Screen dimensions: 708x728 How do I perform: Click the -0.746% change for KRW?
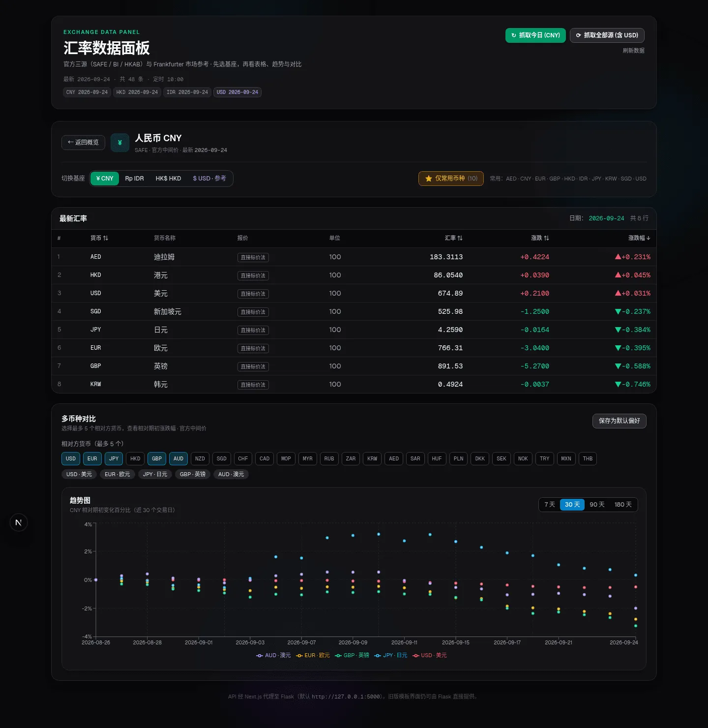[x=633, y=384]
